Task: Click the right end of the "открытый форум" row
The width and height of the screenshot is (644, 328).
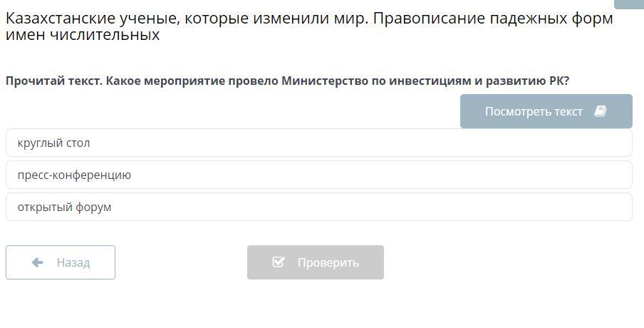Action: pos(613,207)
